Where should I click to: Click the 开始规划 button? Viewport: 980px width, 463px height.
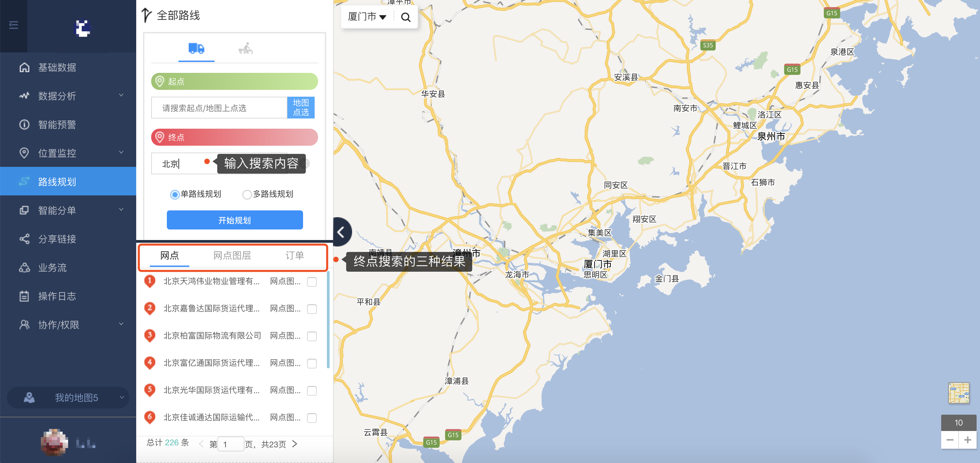tap(234, 220)
